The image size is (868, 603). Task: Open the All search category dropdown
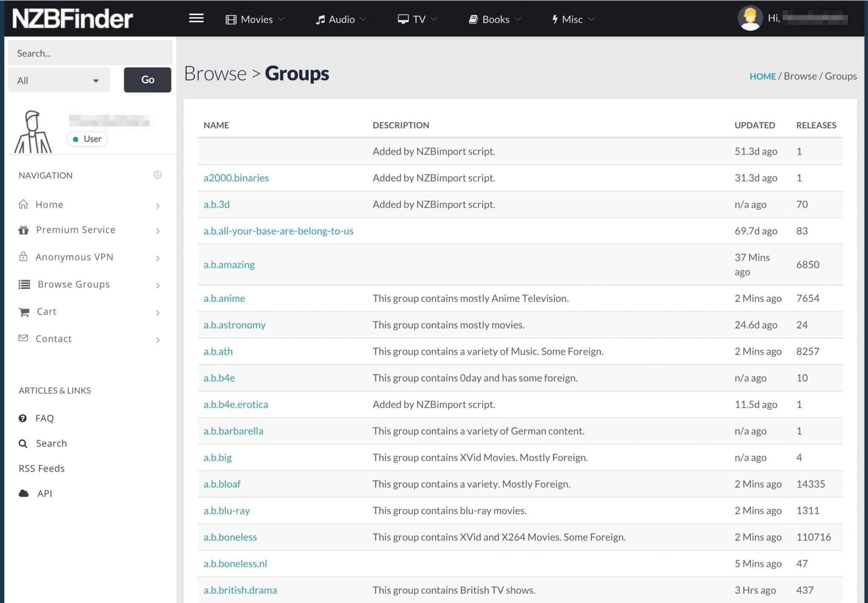coord(58,80)
